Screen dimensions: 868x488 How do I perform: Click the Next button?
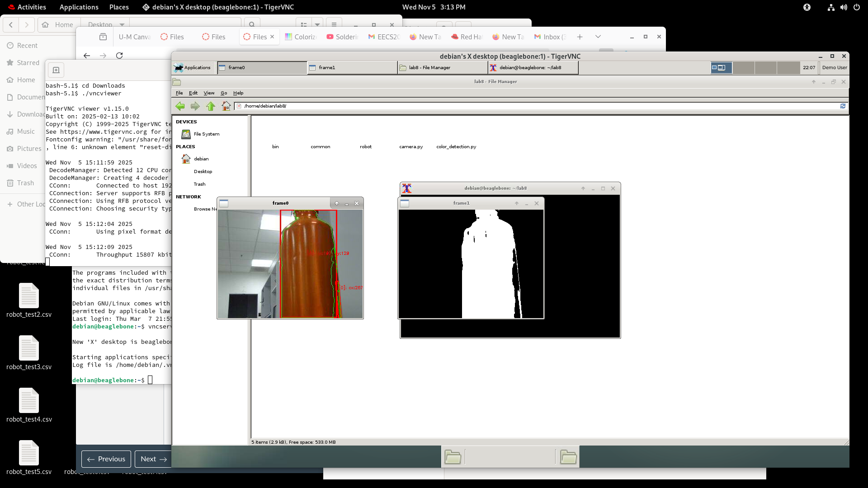click(x=153, y=459)
